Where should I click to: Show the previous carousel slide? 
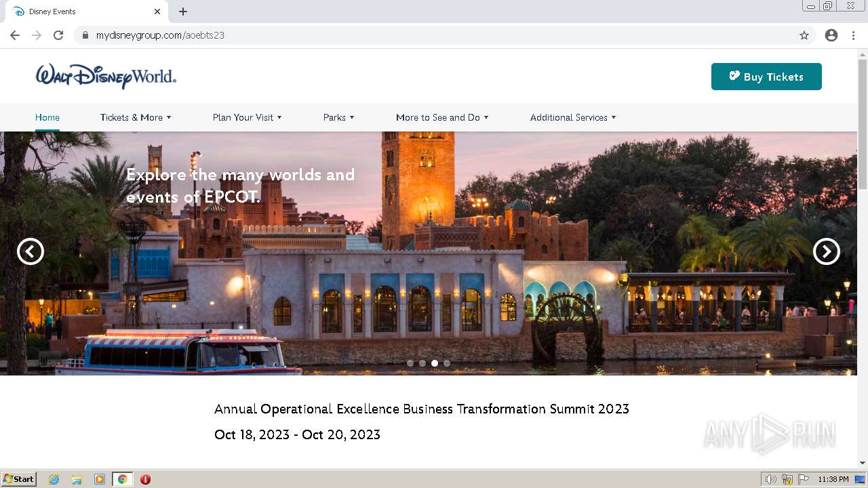click(31, 251)
